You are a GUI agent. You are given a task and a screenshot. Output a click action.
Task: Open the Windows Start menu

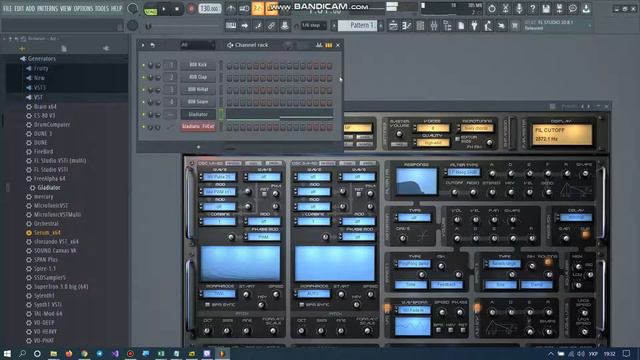(7, 353)
